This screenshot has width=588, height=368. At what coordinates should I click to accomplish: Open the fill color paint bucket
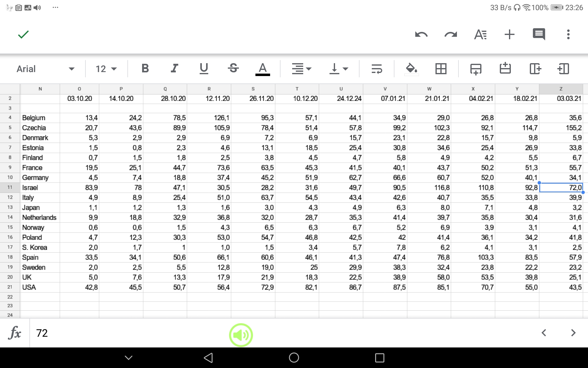click(x=411, y=69)
